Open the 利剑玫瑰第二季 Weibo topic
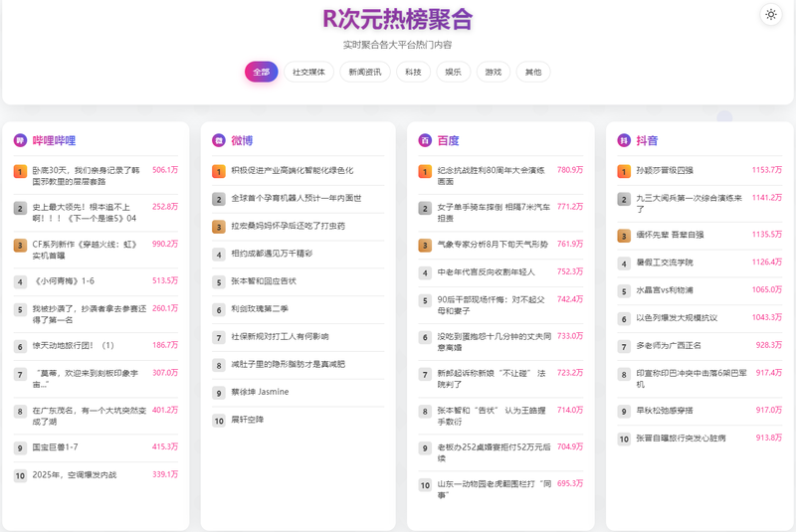 point(259,309)
